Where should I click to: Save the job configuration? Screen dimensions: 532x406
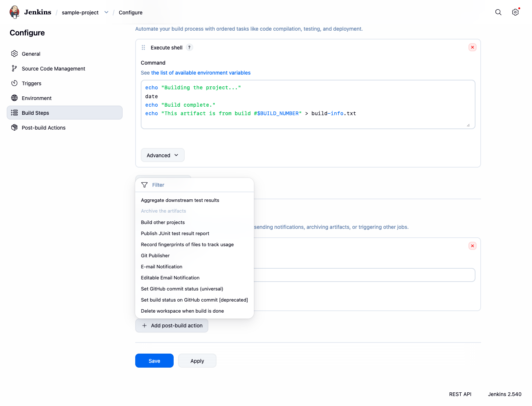154,361
